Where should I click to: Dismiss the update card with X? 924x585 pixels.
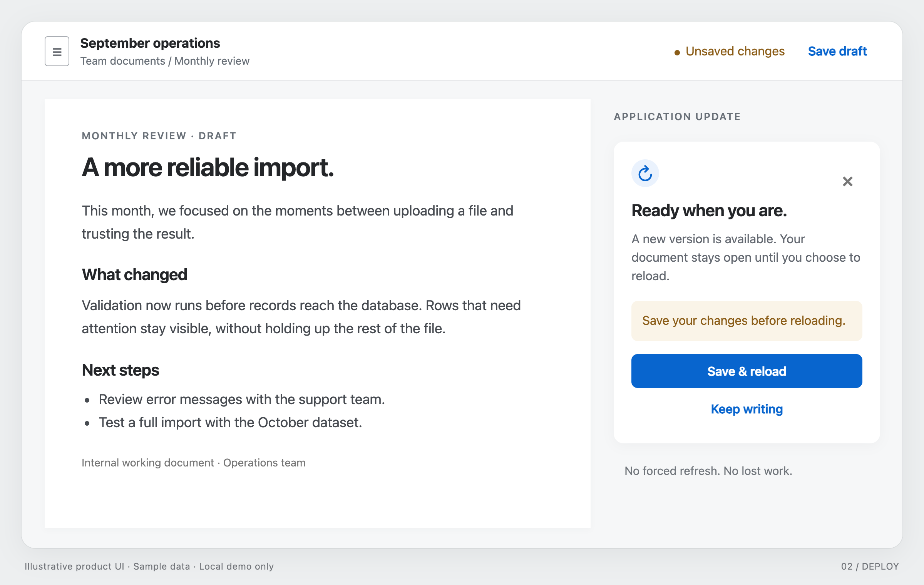[x=848, y=181]
